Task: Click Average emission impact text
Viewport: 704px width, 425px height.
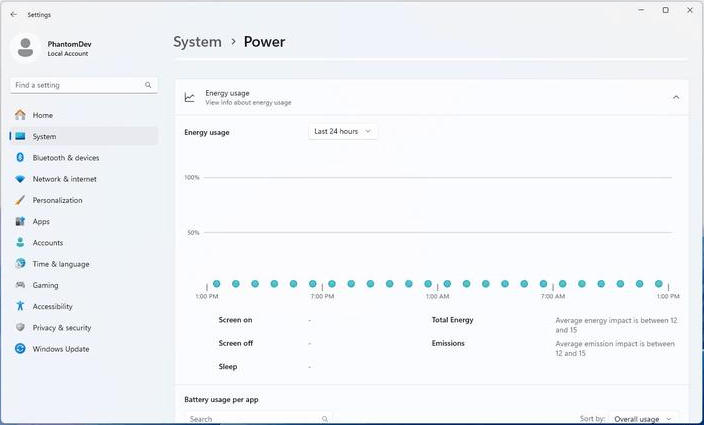Action: (x=615, y=348)
